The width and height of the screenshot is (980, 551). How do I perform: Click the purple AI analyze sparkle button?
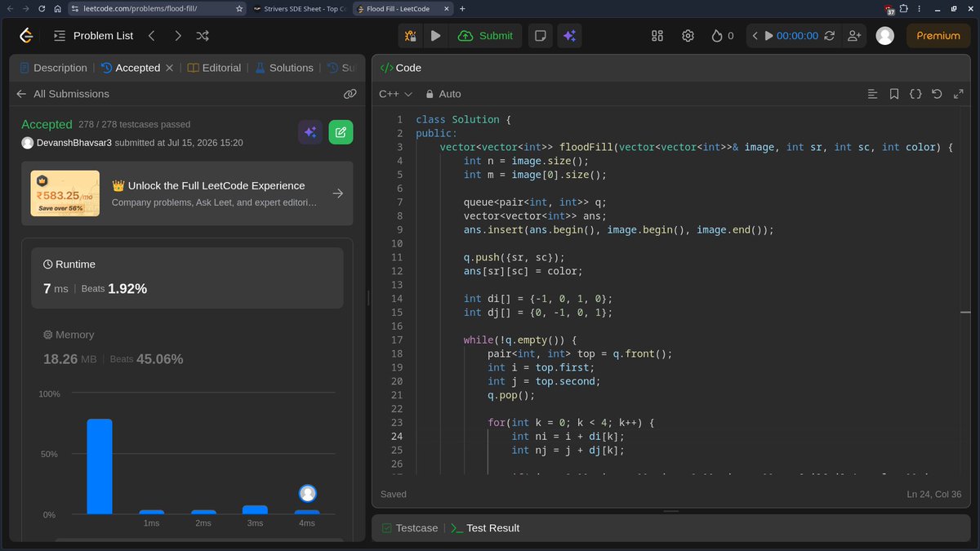tap(310, 132)
